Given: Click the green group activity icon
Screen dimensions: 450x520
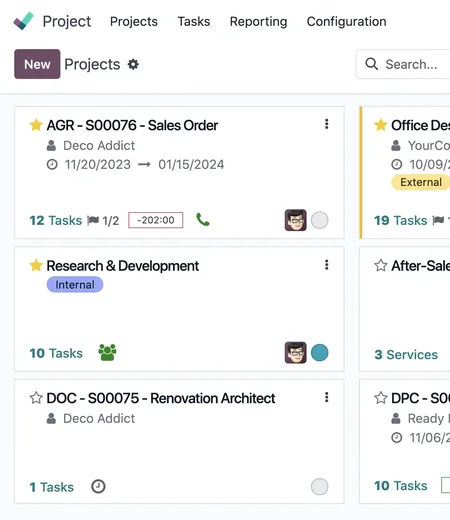Looking at the screenshot, I should pyautogui.click(x=107, y=352).
